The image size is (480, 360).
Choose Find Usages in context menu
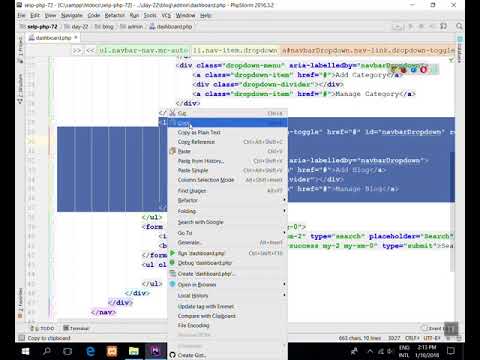[228, 190]
